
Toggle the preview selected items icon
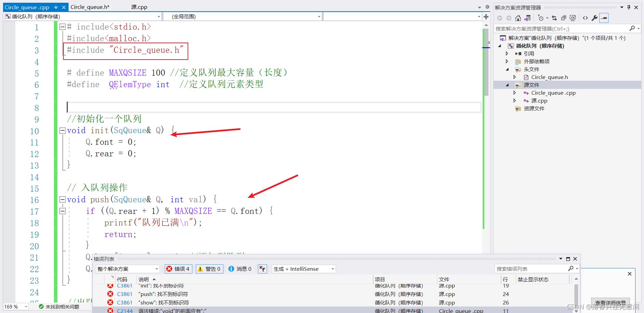point(604,18)
